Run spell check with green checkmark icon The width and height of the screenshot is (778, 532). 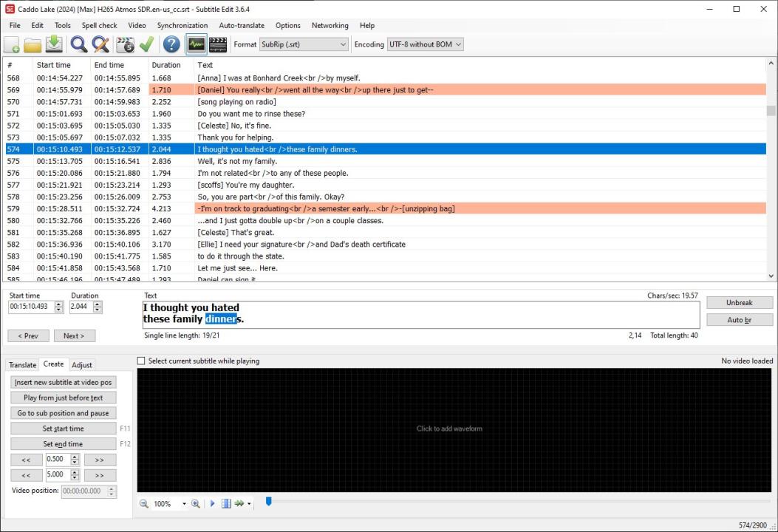tap(146, 45)
